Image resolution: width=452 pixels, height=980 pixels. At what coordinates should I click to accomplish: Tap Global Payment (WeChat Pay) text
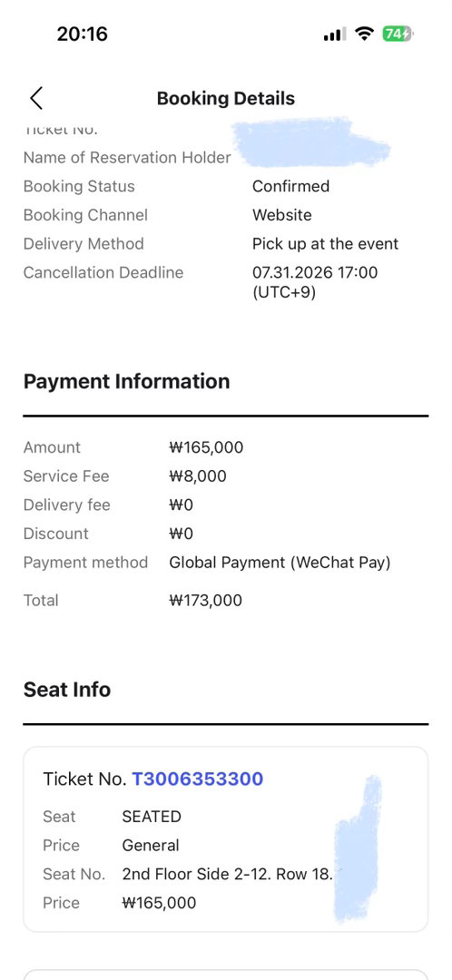(280, 563)
